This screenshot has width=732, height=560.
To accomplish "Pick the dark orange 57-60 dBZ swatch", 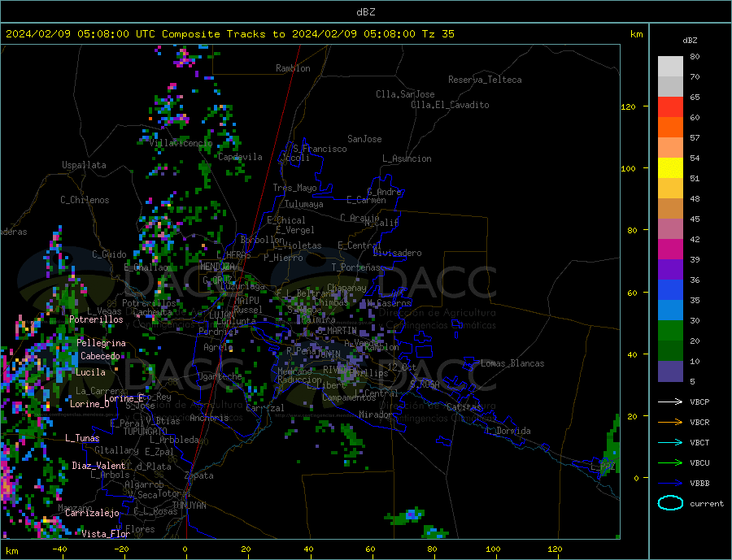I will (x=670, y=128).
